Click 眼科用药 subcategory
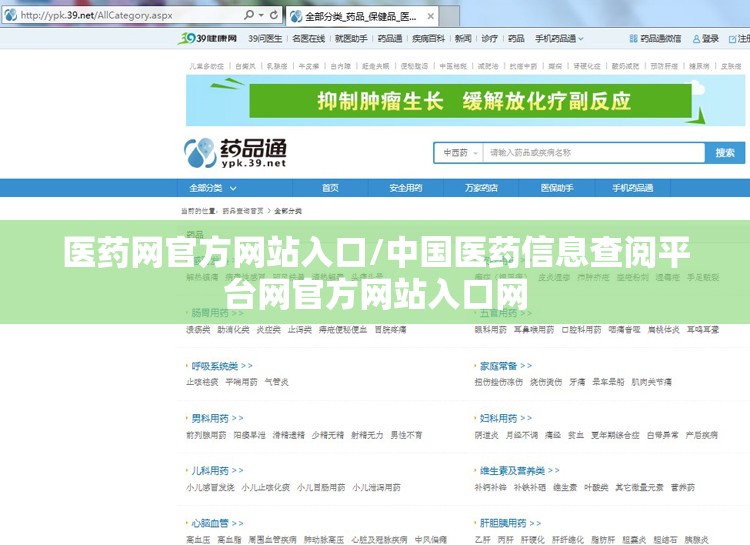The height and width of the screenshot is (545, 750). click(x=490, y=330)
